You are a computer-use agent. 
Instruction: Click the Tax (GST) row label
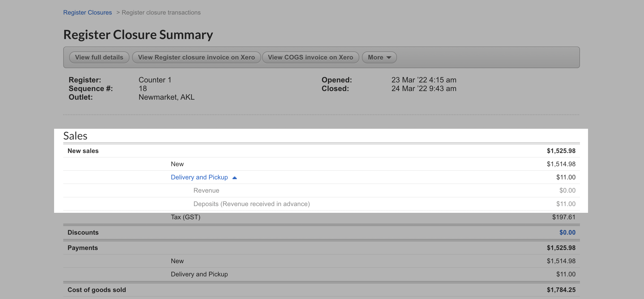[185, 217]
